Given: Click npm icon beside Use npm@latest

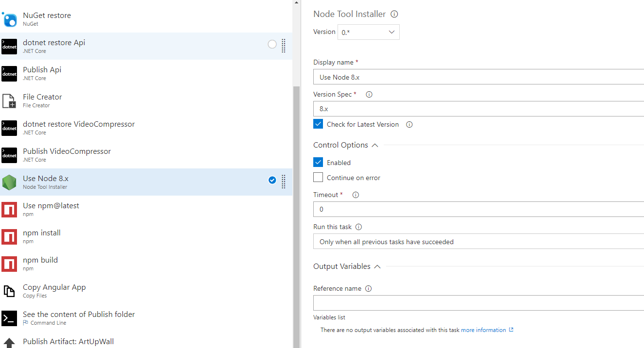Looking at the screenshot, I should (x=9, y=210).
